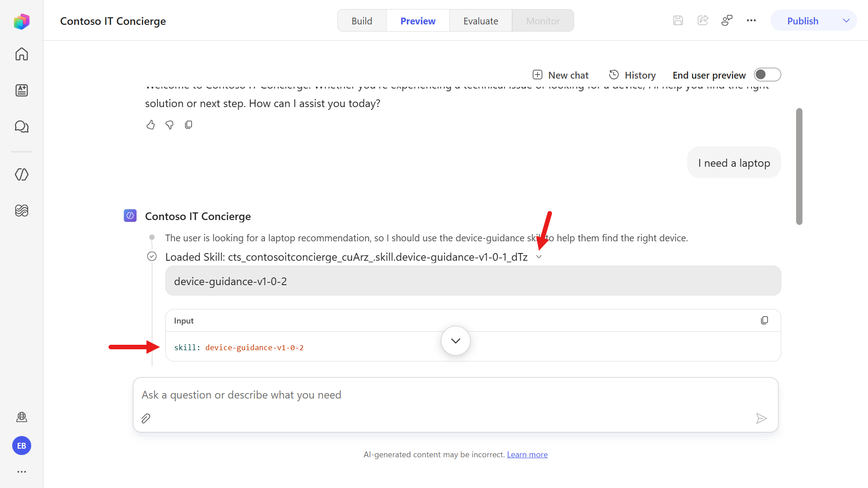Click the 'I need a laptop' message bubble
Image resolution: width=868 pixels, height=488 pixels.
[734, 163]
